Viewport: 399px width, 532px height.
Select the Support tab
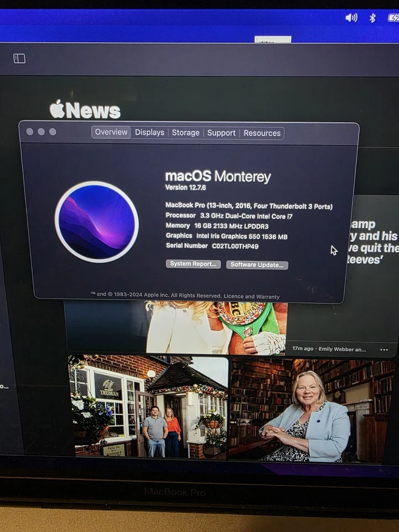(221, 133)
